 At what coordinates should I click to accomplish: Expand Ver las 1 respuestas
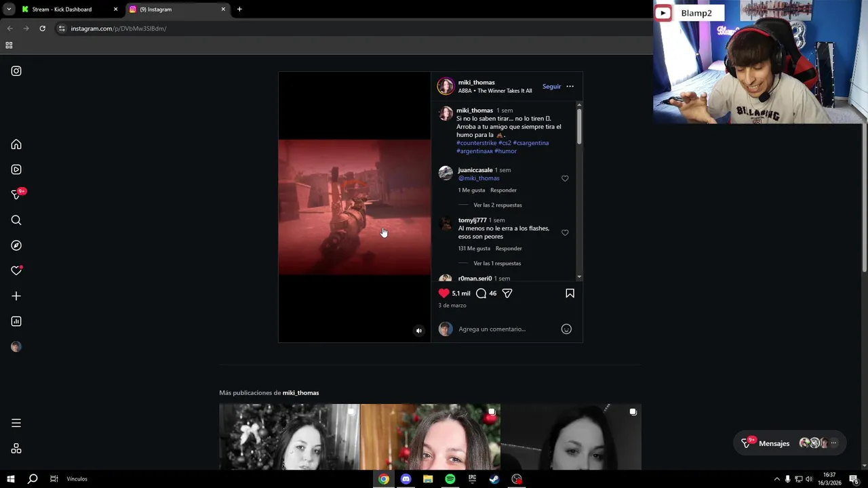pyautogui.click(x=497, y=264)
